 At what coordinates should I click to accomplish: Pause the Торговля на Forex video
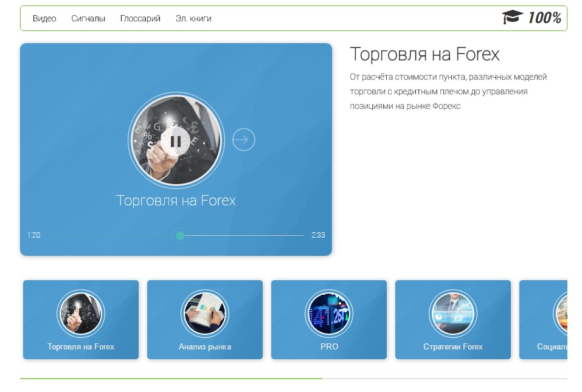click(x=176, y=141)
